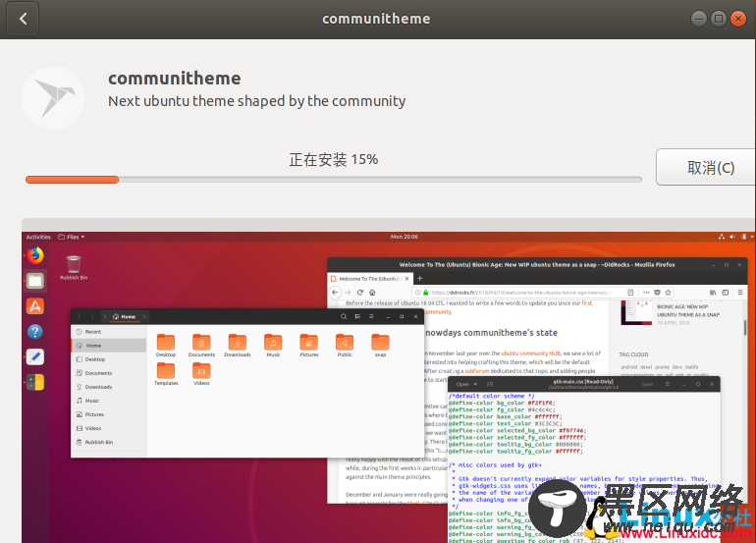This screenshot has height=543, width=756.
Task: Click the bookmark star in preview Firefox
Action: 668,293
